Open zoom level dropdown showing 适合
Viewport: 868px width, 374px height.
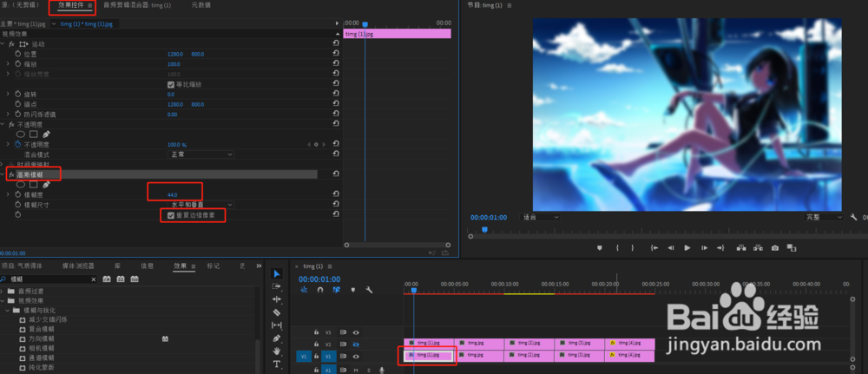pyautogui.click(x=540, y=218)
